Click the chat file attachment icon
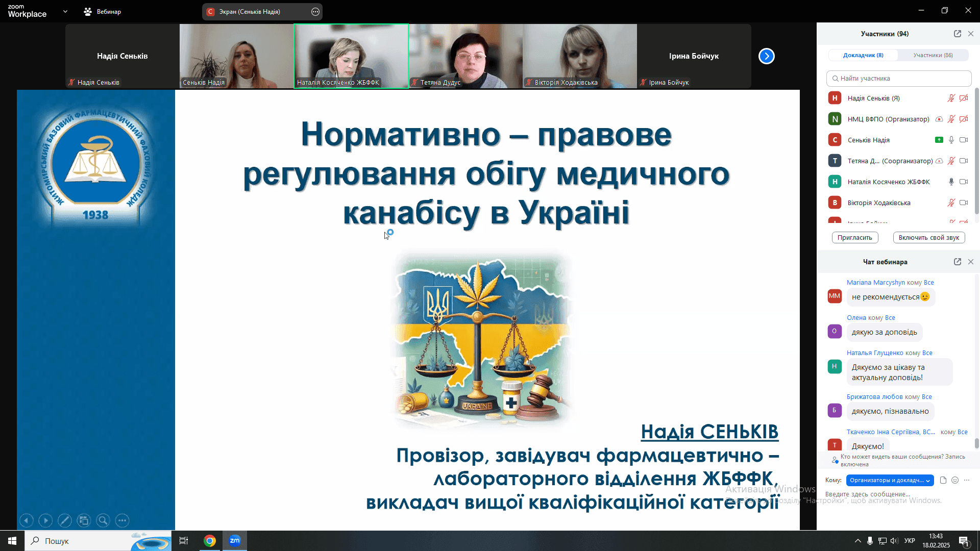The width and height of the screenshot is (980, 551). click(943, 480)
